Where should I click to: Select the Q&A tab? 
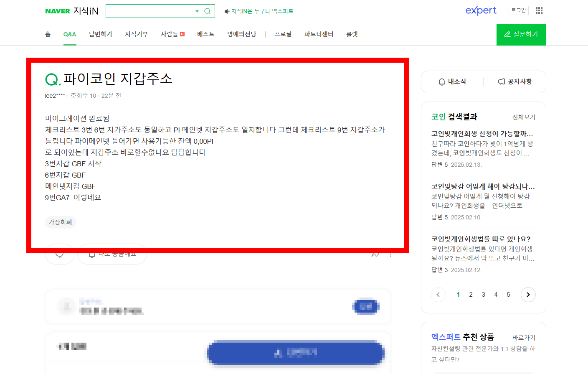pos(70,34)
